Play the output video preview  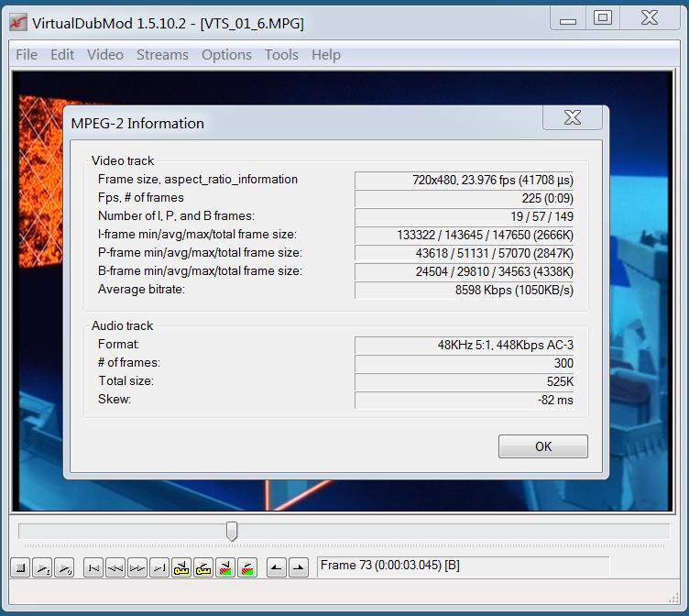(x=64, y=567)
